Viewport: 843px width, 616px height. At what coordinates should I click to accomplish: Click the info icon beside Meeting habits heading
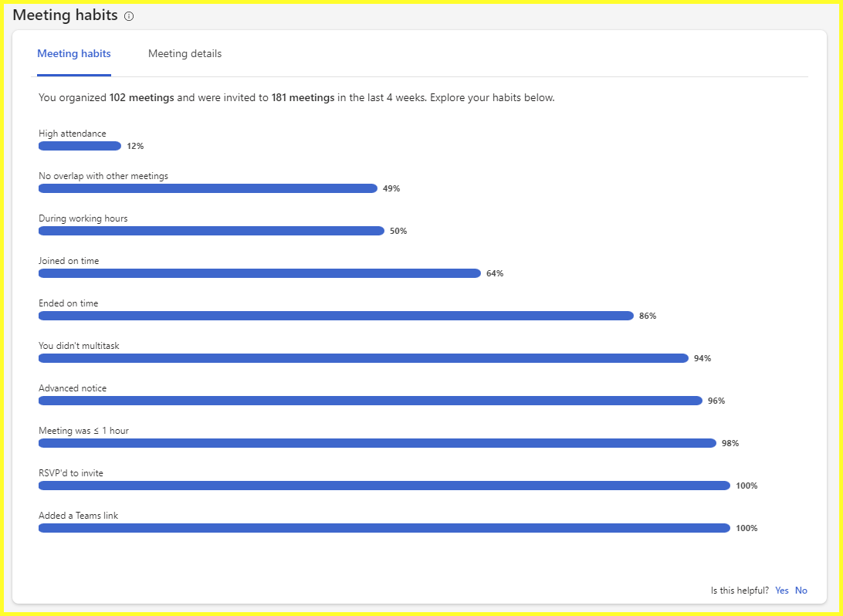[129, 16]
